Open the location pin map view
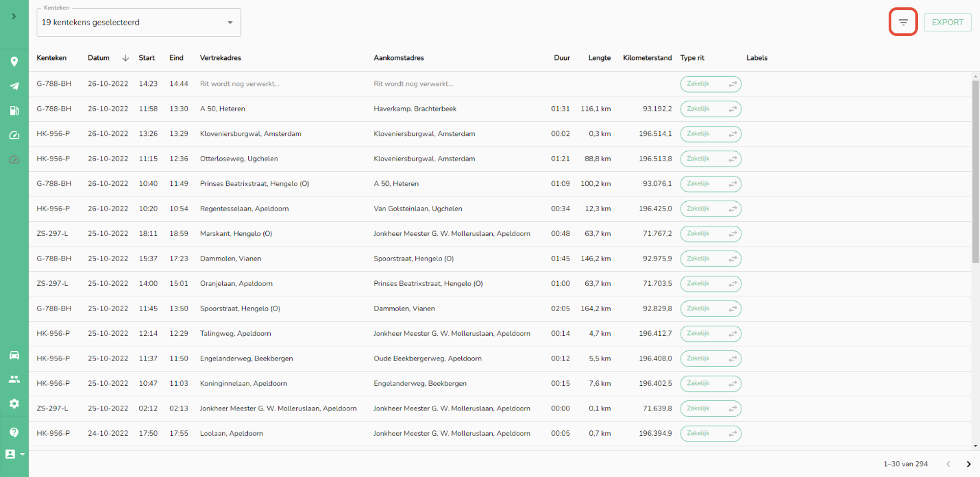The height and width of the screenshot is (477, 980). click(x=14, y=62)
